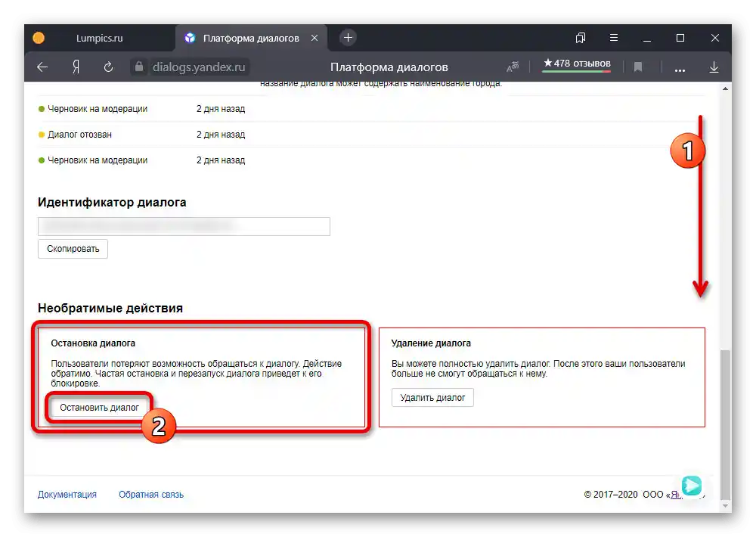The height and width of the screenshot is (537, 756).
Task: Click the back navigation arrow
Action: [42, 67]
